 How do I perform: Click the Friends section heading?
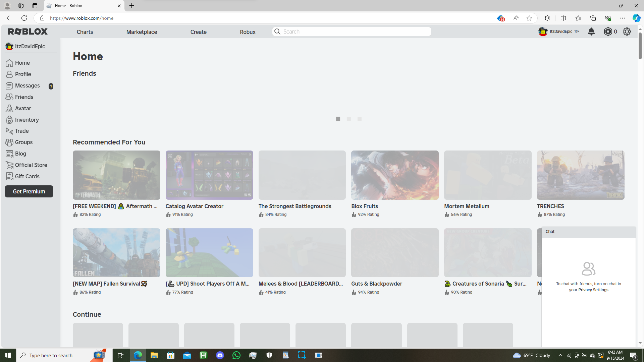coord(85,73)
